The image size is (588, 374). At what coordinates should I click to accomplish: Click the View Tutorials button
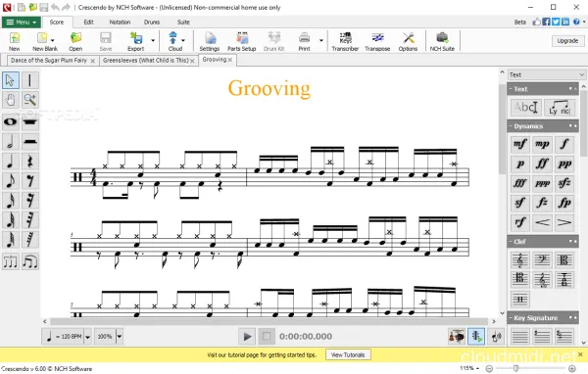(348, 354)
